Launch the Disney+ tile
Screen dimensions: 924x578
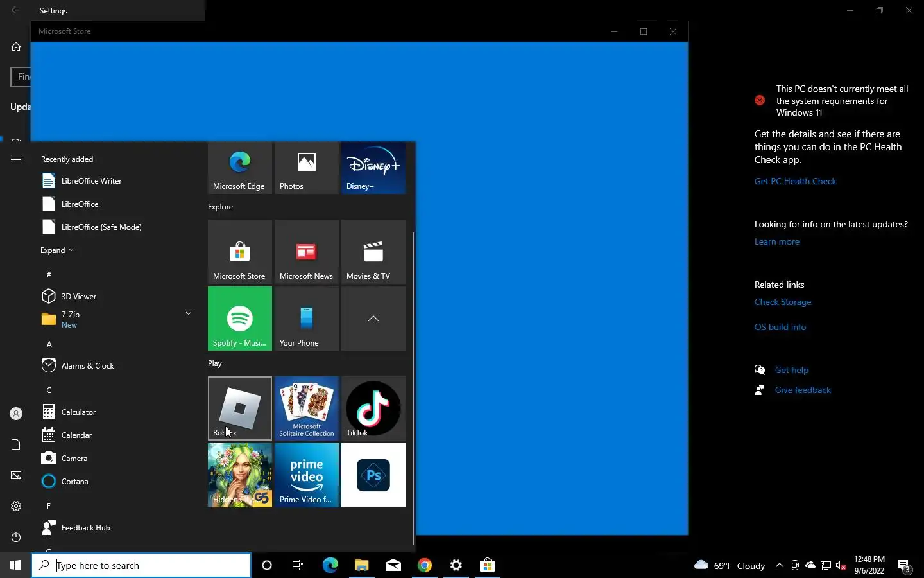(x=373, y=168)
